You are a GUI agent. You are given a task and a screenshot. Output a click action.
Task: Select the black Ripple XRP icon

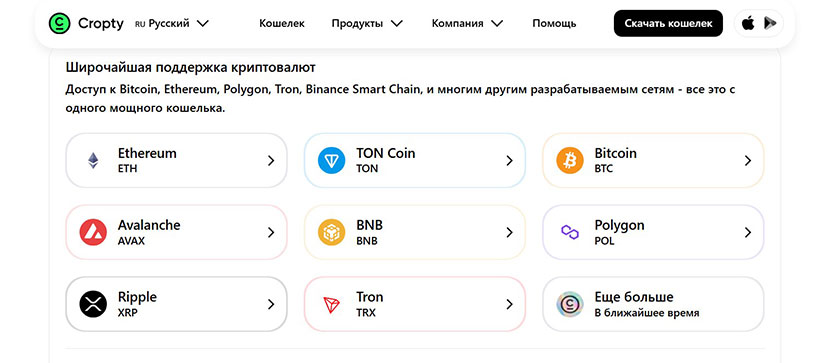click(x=93, y=304)
